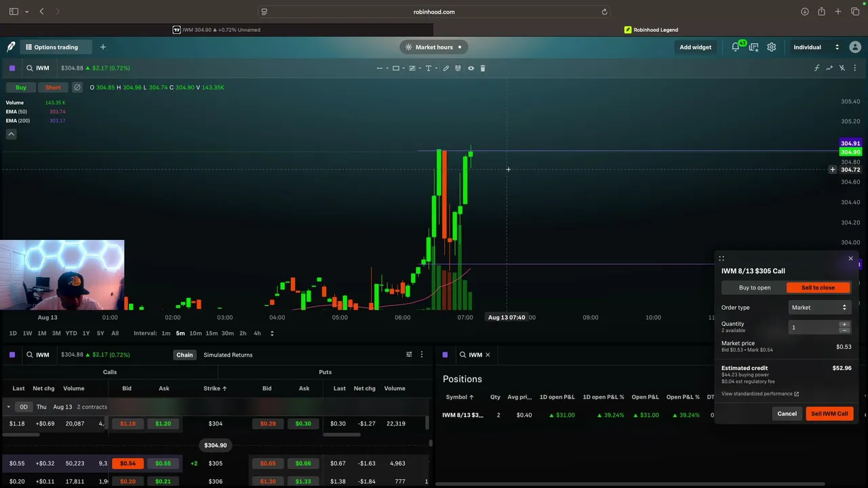Close the IWM filter in Positions widget
The width and height of the screenshot is (868, 488).
click(488, 354)
